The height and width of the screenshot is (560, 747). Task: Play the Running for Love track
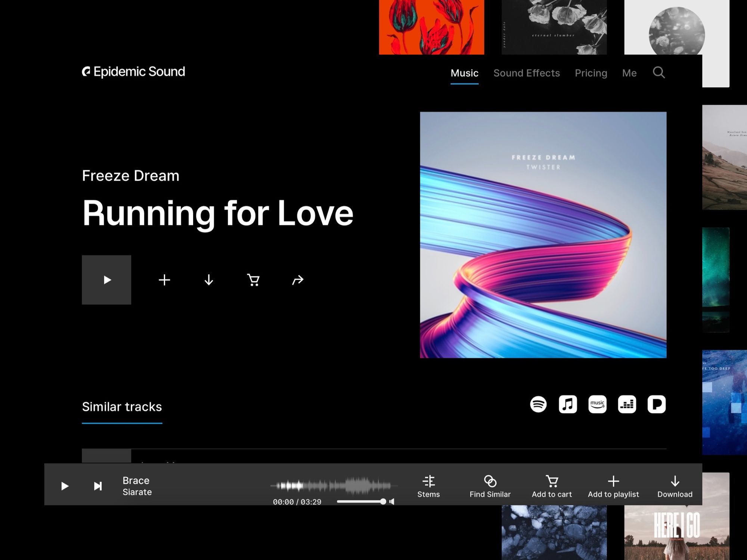[x=106, y=279]
